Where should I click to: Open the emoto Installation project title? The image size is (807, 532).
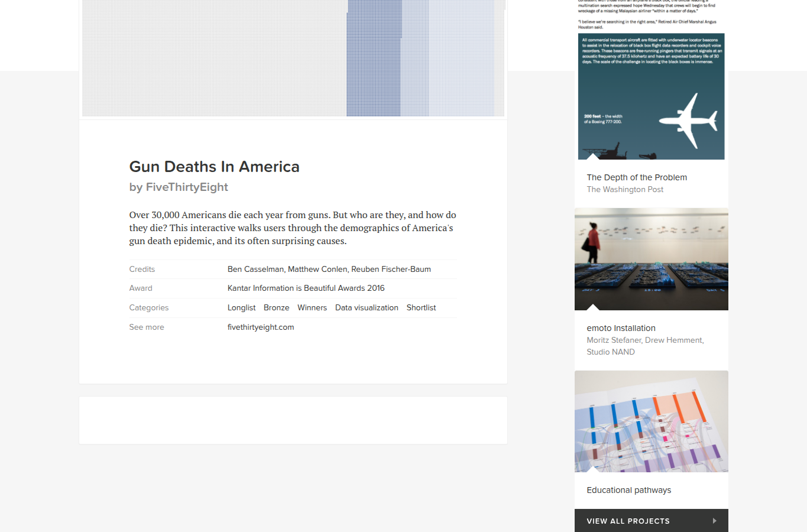[x=621, y=328]
